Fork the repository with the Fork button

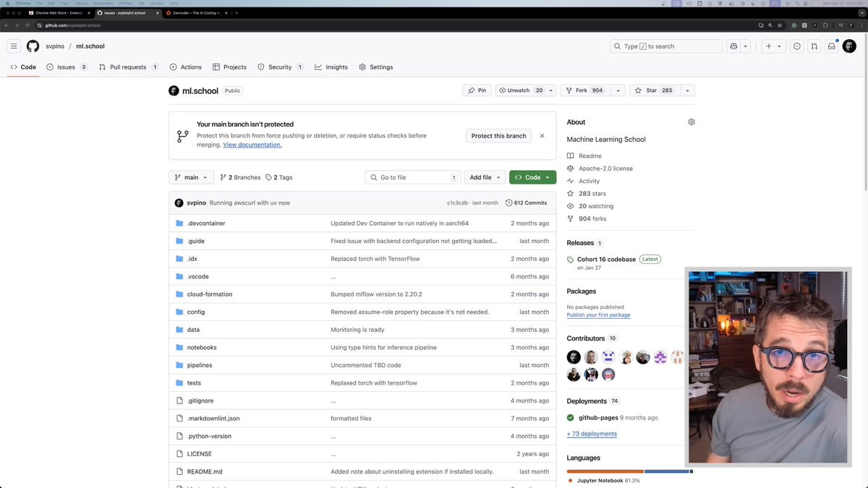tap(584, 90)
